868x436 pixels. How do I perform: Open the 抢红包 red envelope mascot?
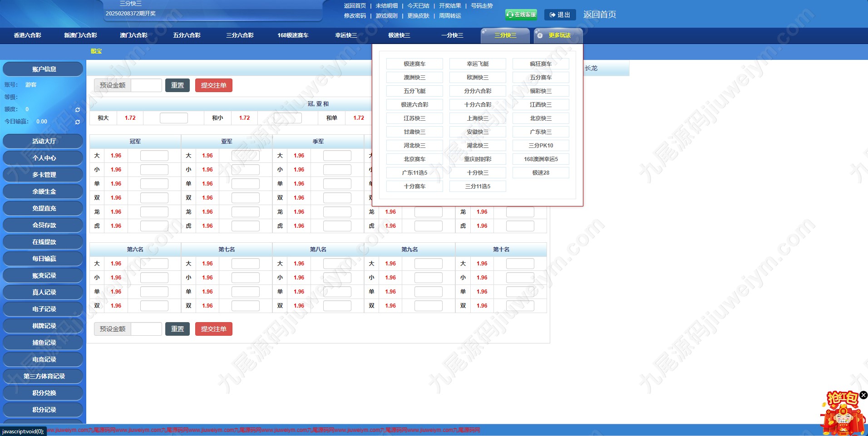[x=842, y=414]
